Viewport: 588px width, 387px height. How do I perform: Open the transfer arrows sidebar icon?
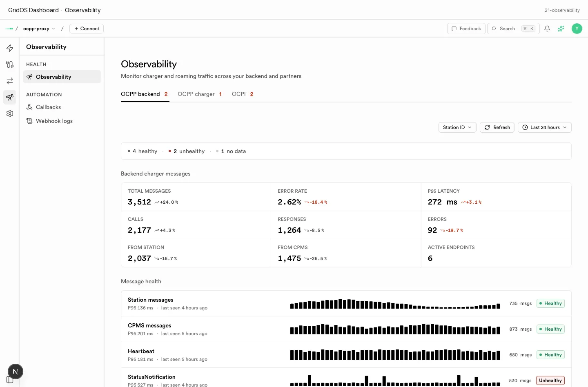[10, 81]
